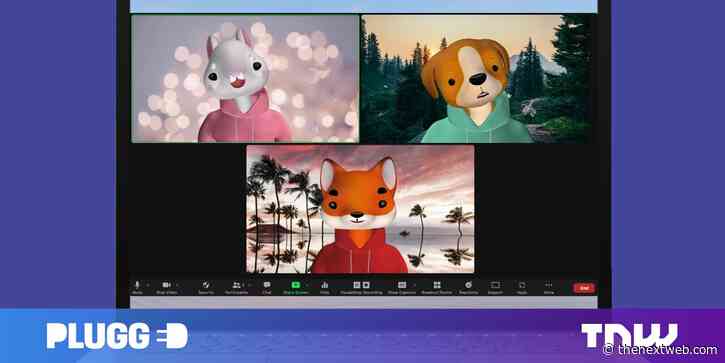The image size is (725, 363).
Task: Expand audio options arrow beside Mute
Action: (x=148, y=285)
